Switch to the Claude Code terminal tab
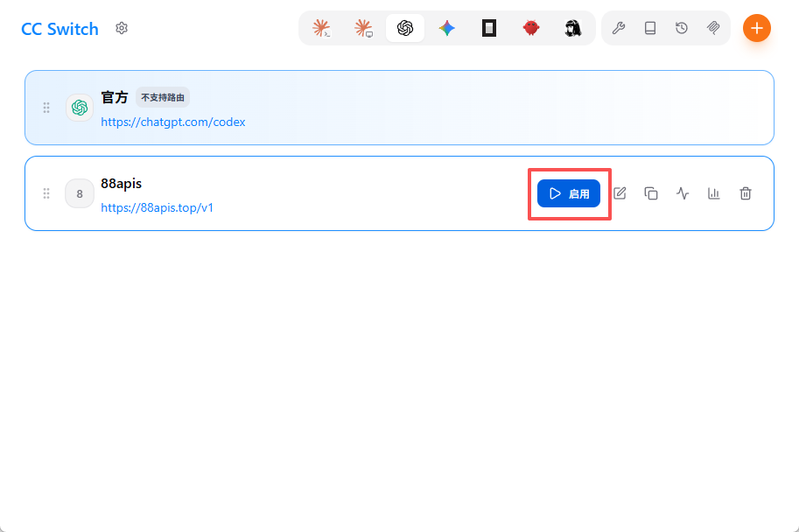This screenshot has width=799, height=532. (x=321, y=28)
